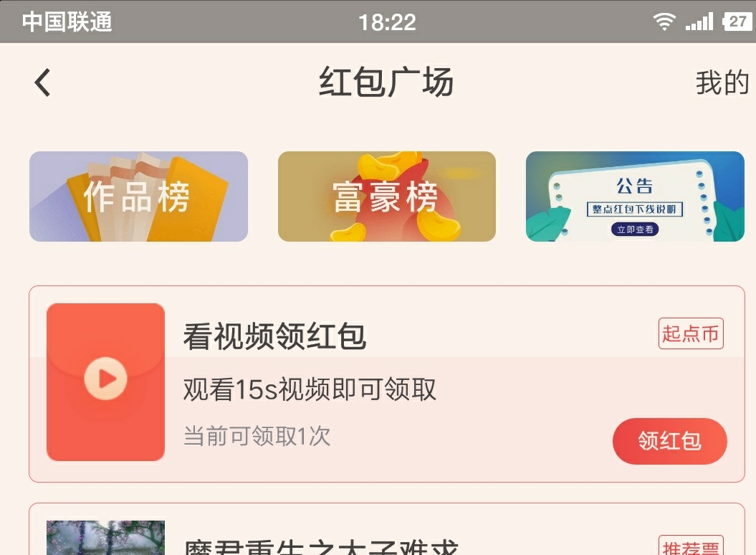Select the 看视频领红包 card title

[x=275, y=336]
